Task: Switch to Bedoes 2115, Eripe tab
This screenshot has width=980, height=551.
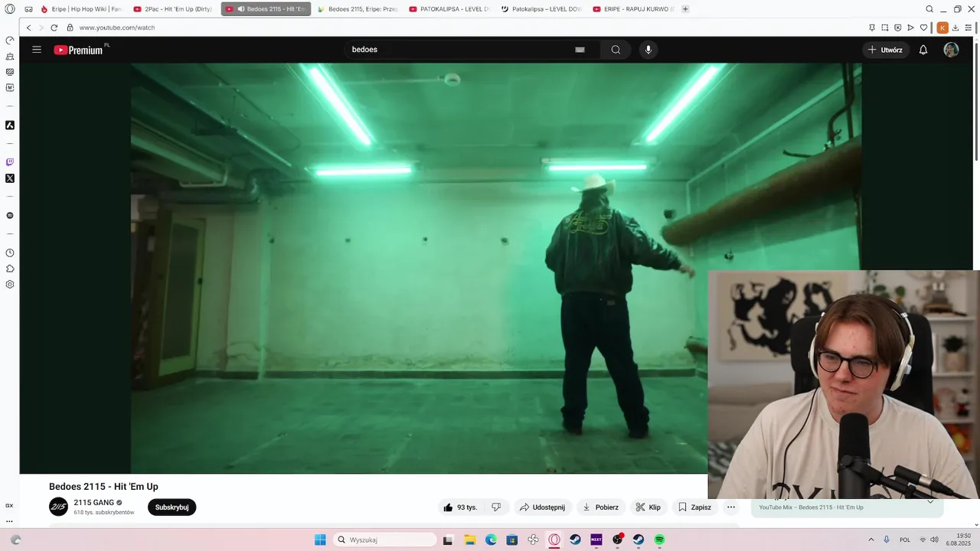Action: (x=358, y=9)
